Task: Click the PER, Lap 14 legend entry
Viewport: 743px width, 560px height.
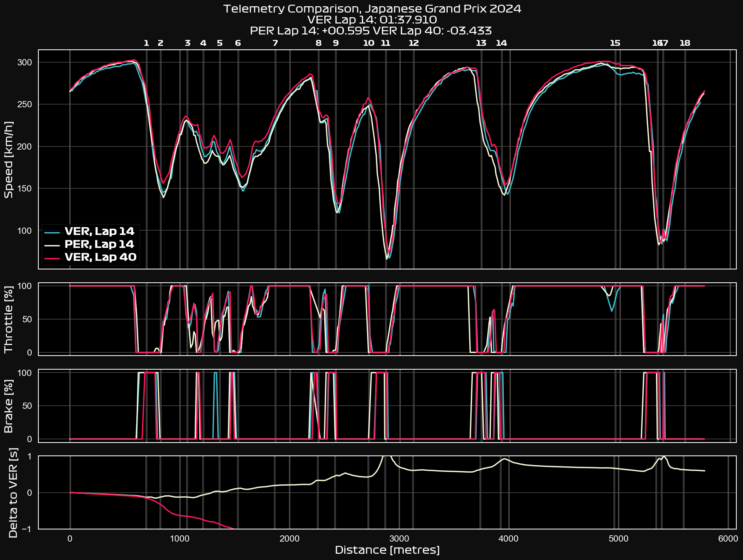Action: pos(99,244)
